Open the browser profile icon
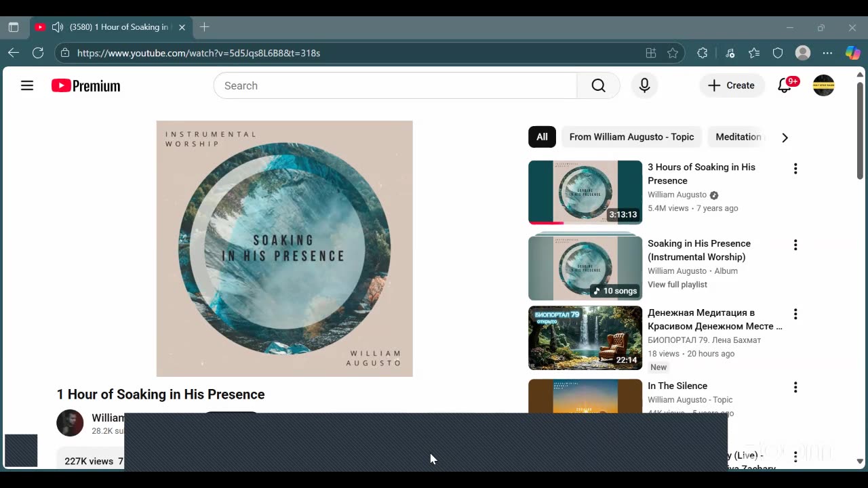This screenshot has width=868, height=488. point(803,53)
